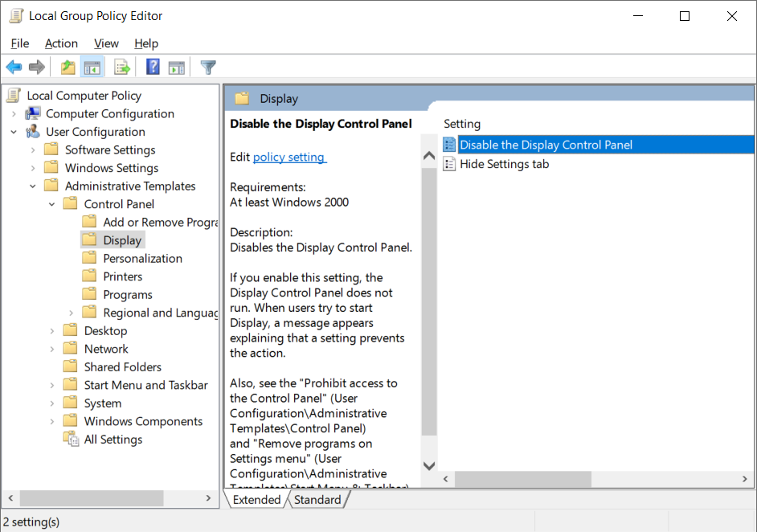Toggle the Show/Hide Console Tree toolbar icon
The height and width of the screenshot is (532, 757).
[92, 68]
